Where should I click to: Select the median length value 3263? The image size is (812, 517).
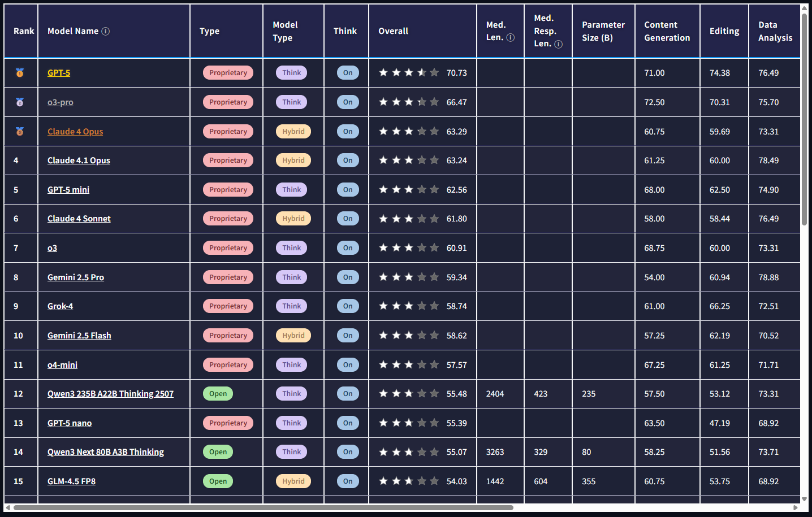495,452
